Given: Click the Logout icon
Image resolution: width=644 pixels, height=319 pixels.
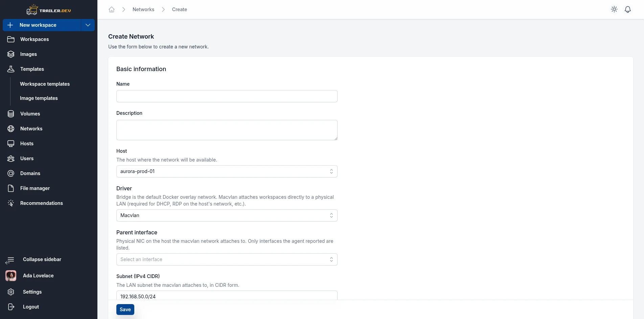Looking at the screenshot, I should click(11, 307).
